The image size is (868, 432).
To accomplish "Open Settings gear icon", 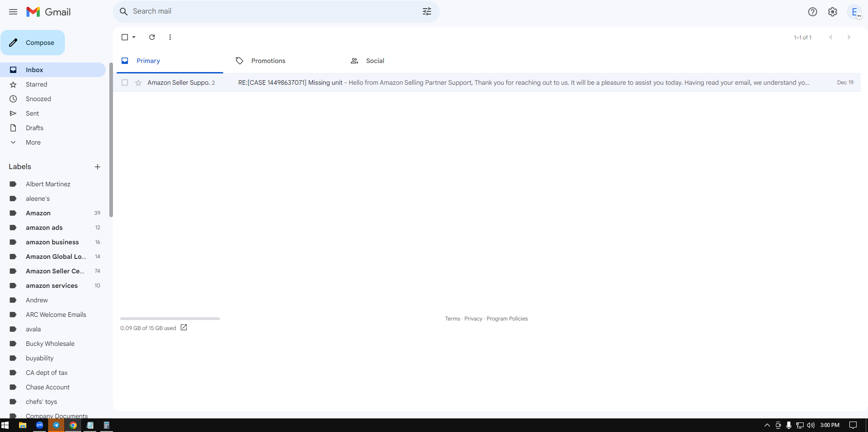I will 832,12.
